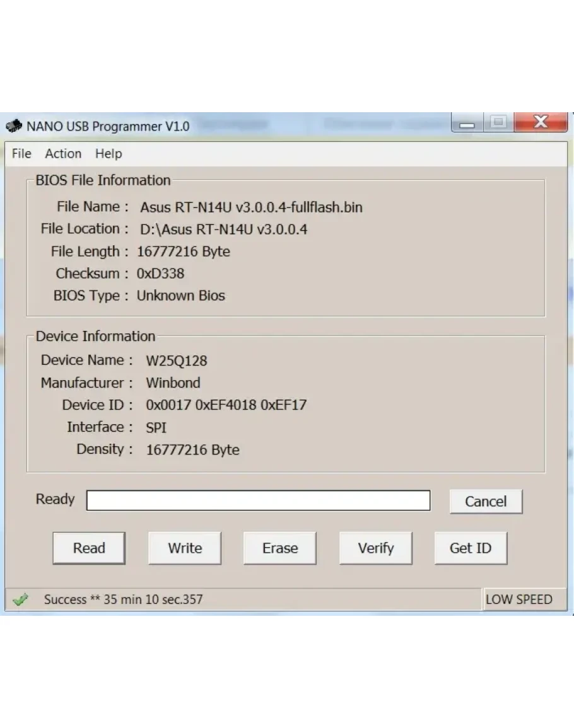Click the Verify button

(x=376, y=548)
